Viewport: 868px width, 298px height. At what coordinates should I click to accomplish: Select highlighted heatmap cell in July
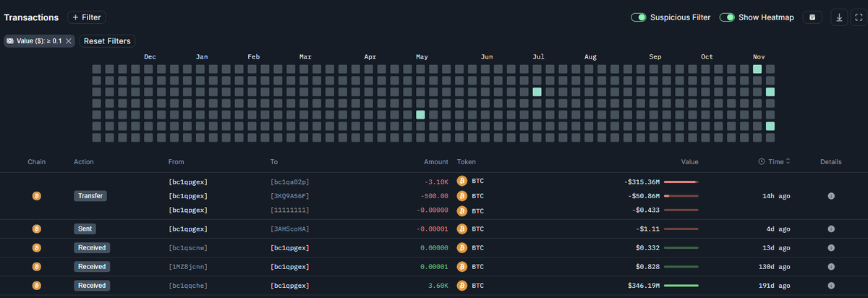coord(537,92)
